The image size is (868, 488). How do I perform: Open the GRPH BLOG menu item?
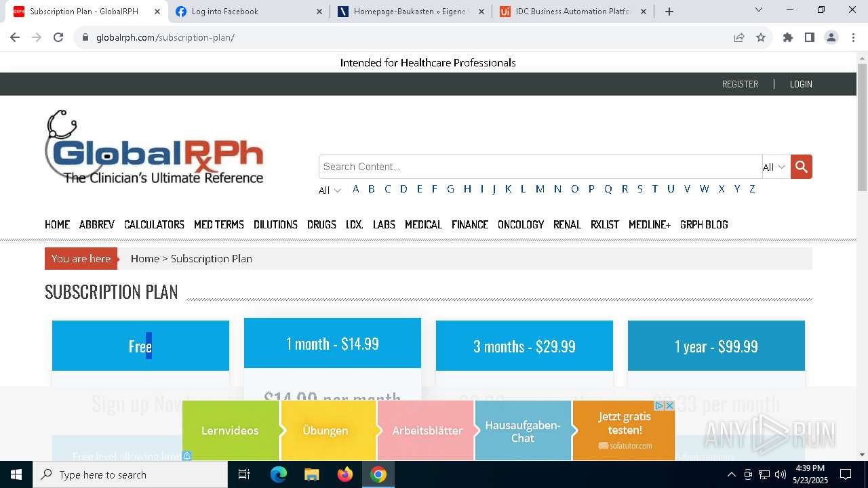[704, 224]
